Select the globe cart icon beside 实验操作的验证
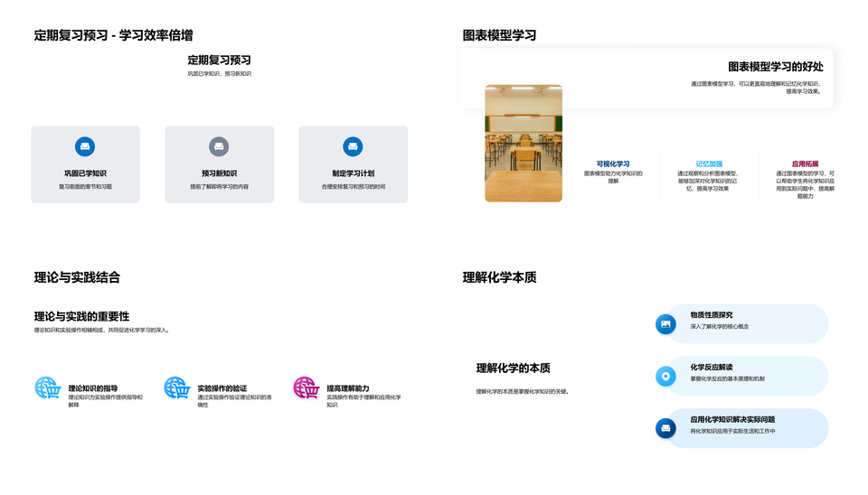This screenshot has width=868, height=495. coord(176,388)
